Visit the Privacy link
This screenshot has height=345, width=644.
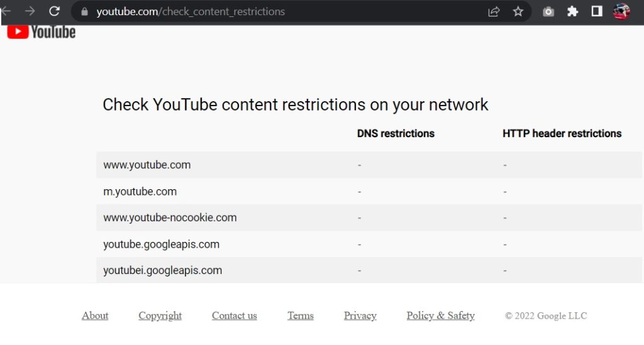360,315
